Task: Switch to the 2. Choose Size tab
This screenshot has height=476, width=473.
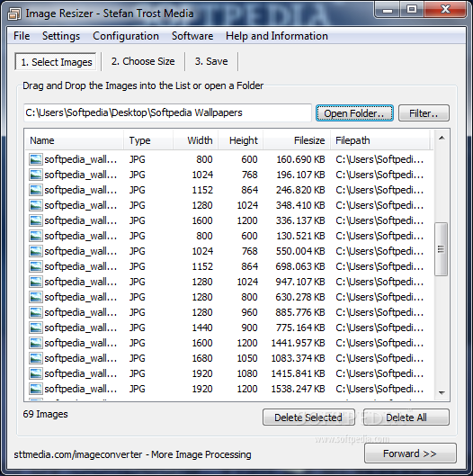Action: coord(143,61)
